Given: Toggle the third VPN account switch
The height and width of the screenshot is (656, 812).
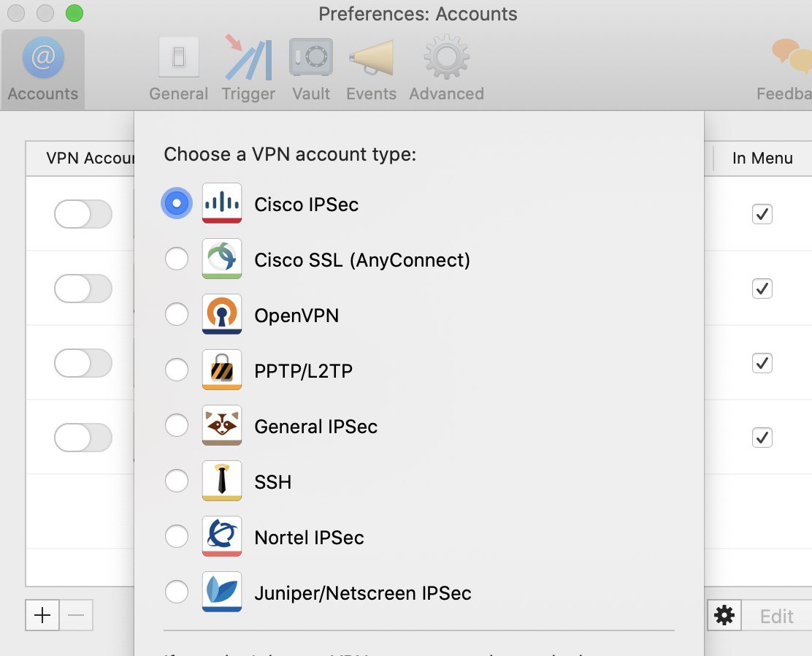Looking at the screenshot, I should [x=83, y=363].
